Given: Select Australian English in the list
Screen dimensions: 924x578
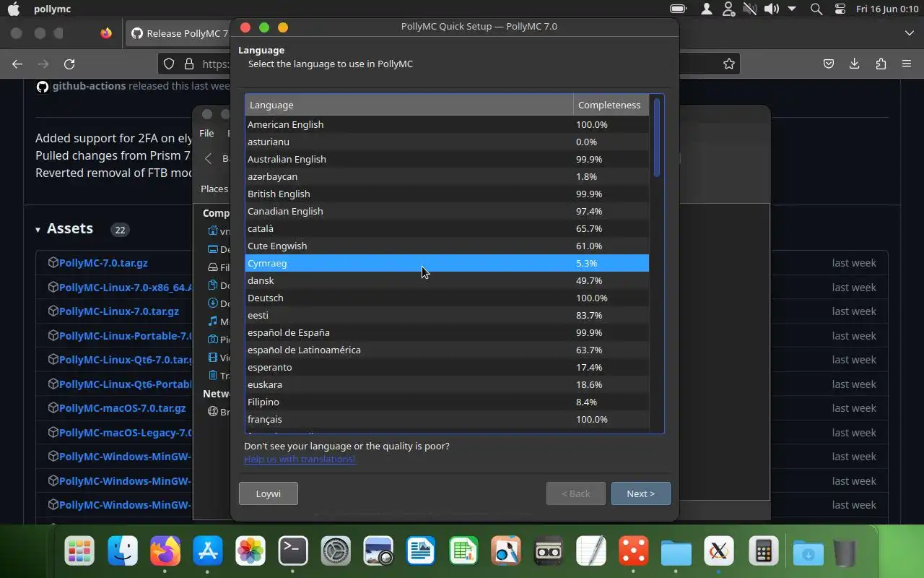Looking at the screenshot, I should [447, 159].
